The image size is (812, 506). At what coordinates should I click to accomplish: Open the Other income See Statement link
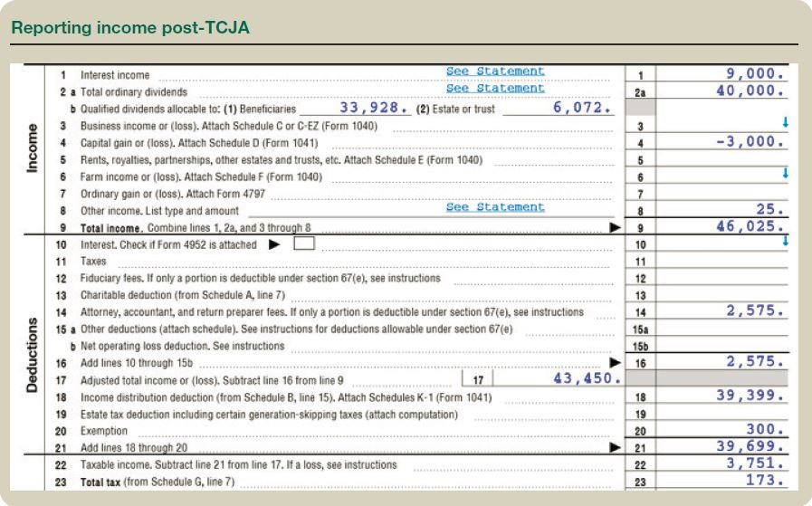point(495,207)
